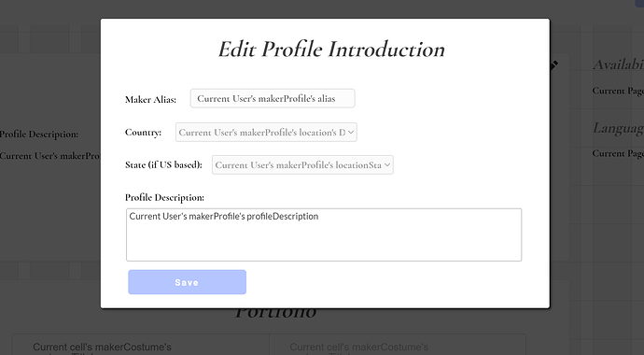Screen dimensions: 644x355
Task: Click the background Profile Description label on the left
Action: [38, 135]
